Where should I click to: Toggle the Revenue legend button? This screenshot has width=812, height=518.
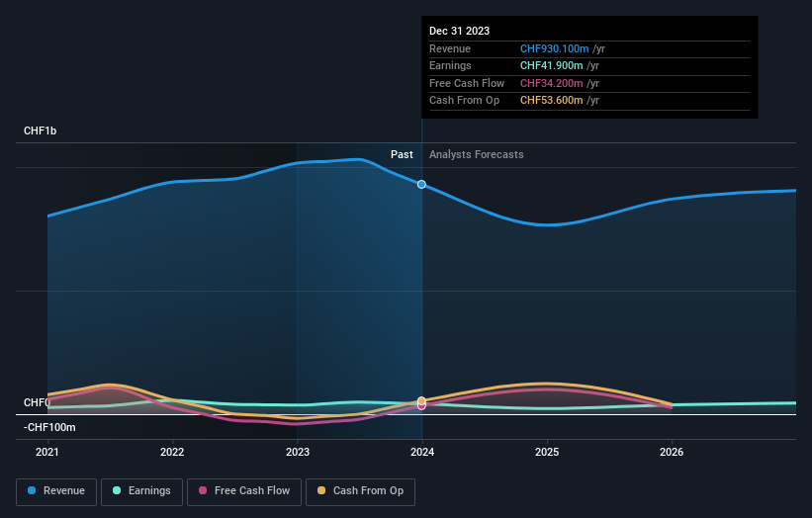pos(56,491)
